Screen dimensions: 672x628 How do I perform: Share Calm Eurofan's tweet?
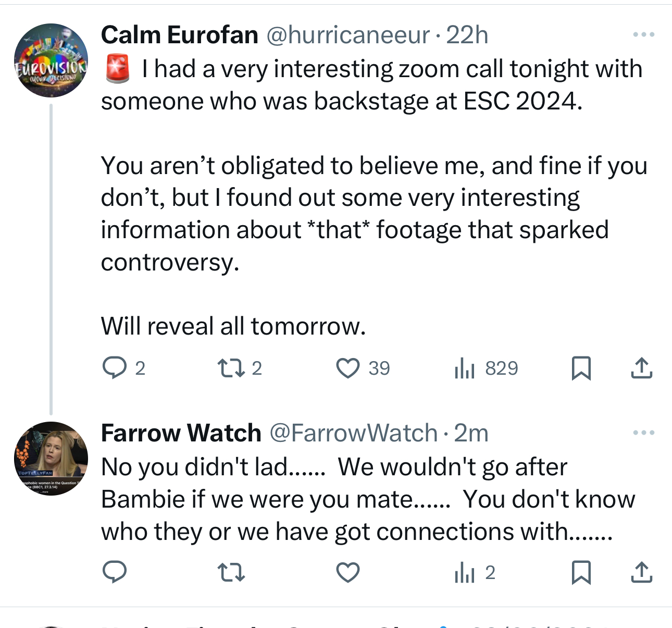click(641, 368)
